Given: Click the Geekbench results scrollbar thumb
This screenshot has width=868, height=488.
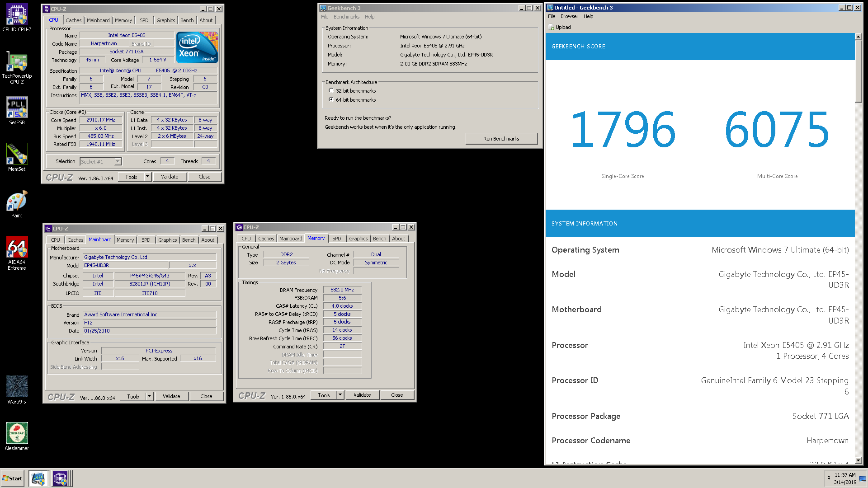Looking at the screenshot, I should [859, 71].
